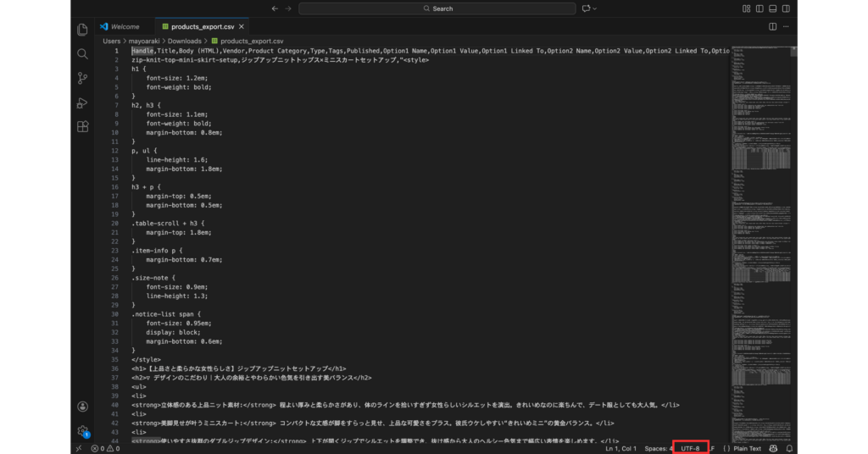Click 'h2, h3 {' on line 7
868x454 pixels.
(x=146, y=105)
